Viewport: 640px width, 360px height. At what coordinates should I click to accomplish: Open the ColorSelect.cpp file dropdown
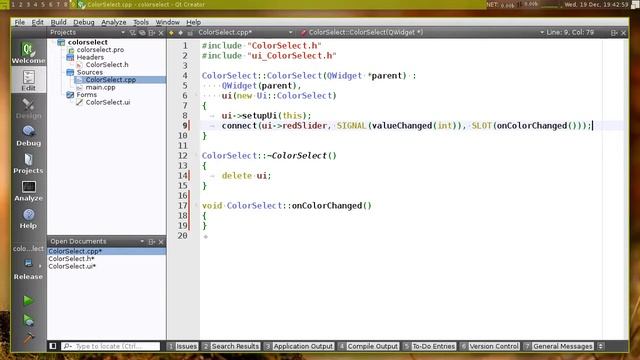(x=245, y=32)
